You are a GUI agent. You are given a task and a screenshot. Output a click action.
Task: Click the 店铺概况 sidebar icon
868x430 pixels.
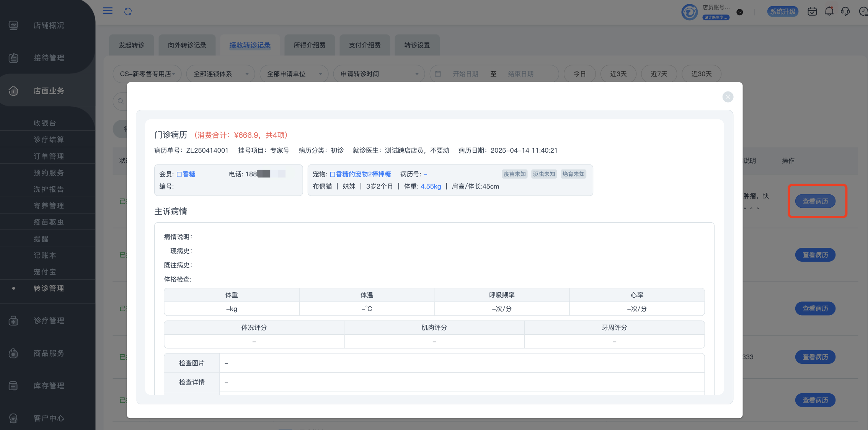(13, 25)
